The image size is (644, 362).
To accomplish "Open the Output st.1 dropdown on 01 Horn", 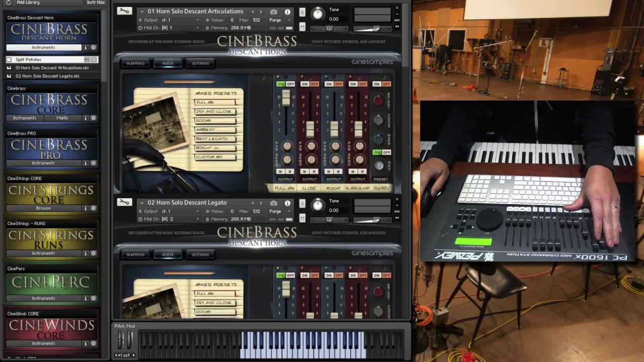I will click(x=169, y=20).
